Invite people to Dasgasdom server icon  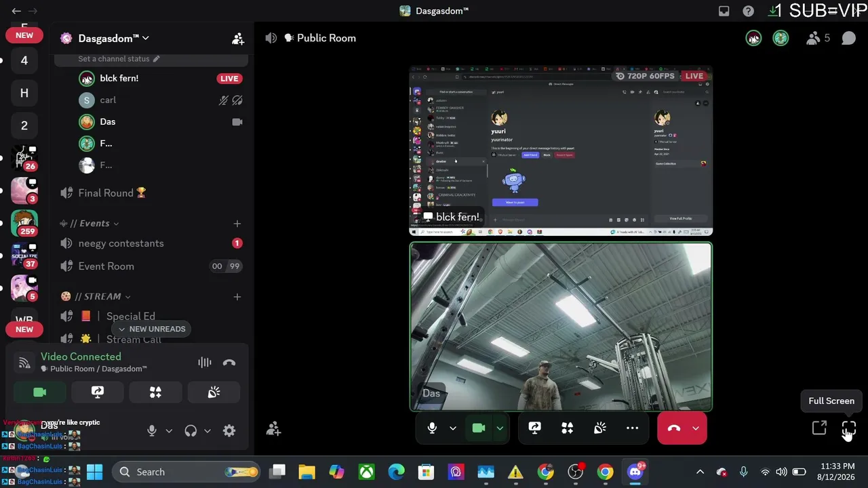pyautogui.click(x=238, y=39)
